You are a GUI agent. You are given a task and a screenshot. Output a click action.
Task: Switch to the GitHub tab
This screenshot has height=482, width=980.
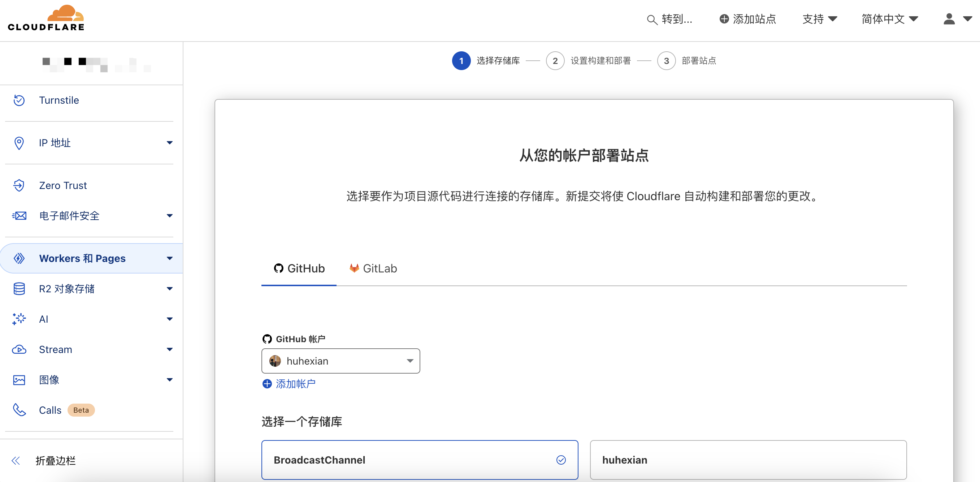coord(299,268)
